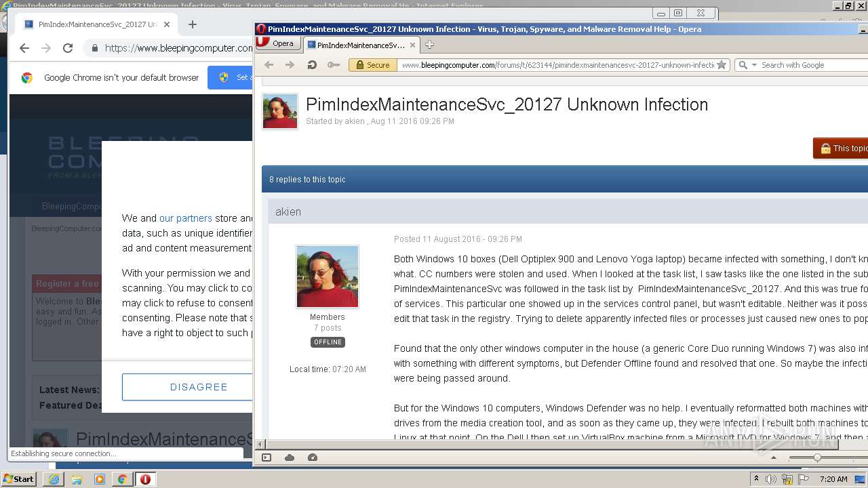This screenshot has width=868, height=488.
Task: Toggle the Opera panel sidebar icon
Action: (267, 457)
